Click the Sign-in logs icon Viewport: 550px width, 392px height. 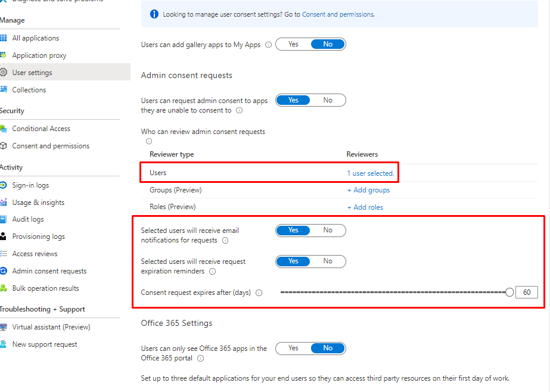(4, 185)
